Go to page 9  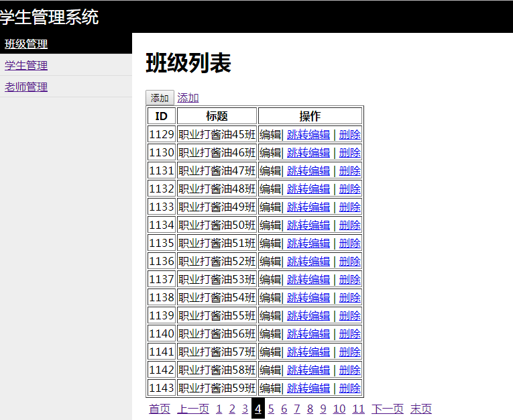coord(323,409)
